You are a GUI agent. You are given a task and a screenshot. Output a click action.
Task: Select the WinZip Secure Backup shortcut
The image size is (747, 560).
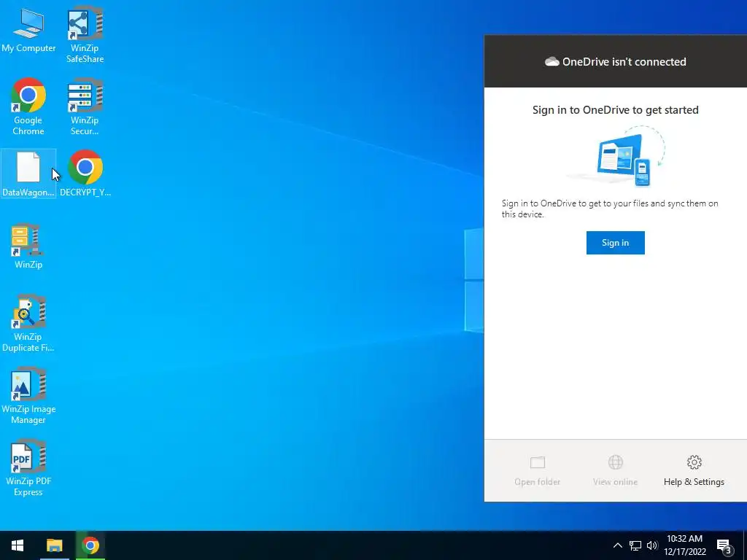pyautogui.click(x=85, y=106)
